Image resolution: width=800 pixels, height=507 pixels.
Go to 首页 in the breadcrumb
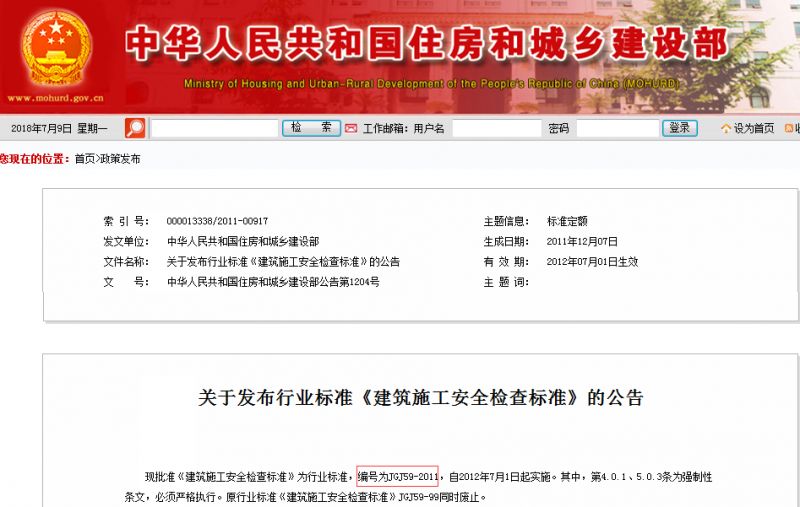point(85,158)
